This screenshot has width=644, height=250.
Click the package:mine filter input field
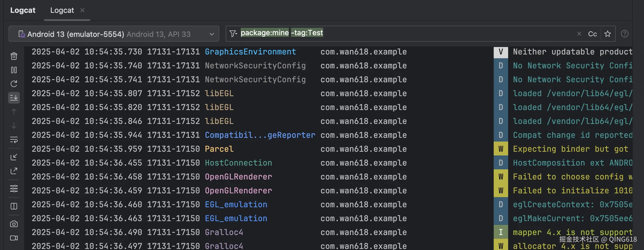pos(428,33)
